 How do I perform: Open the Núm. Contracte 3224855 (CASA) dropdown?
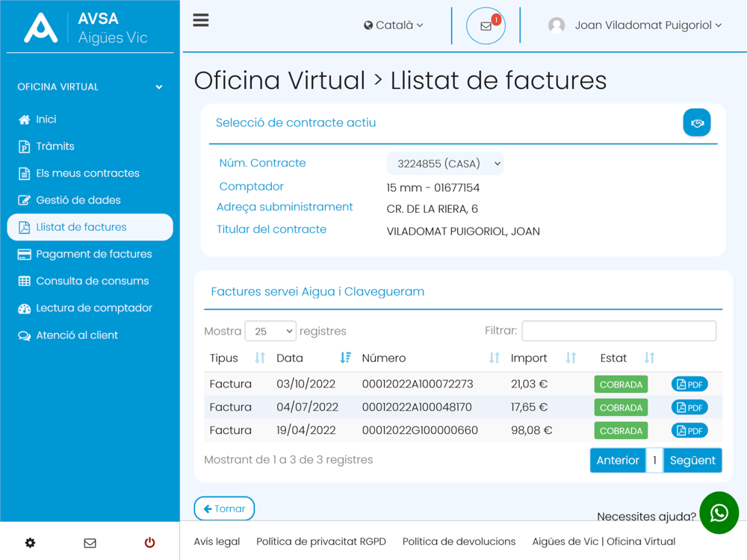pos(445,164)
